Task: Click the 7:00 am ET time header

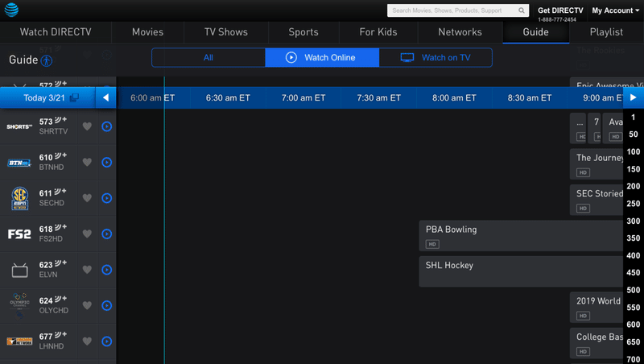Action: coord(303,97)
